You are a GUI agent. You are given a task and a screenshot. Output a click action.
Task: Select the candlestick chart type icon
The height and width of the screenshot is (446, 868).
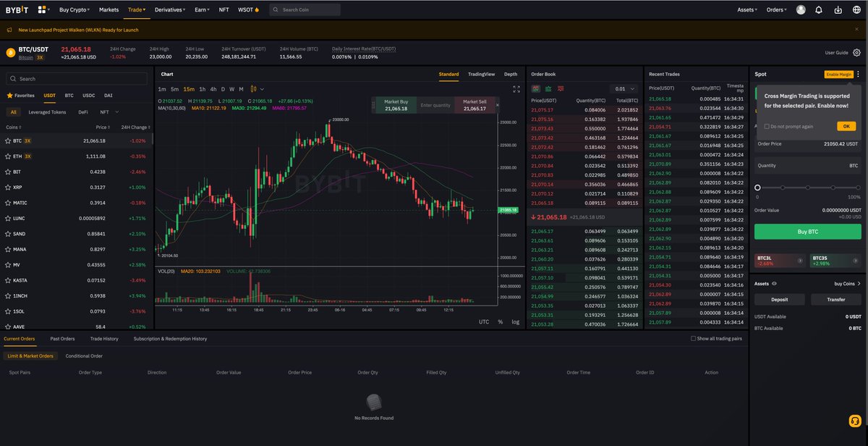coord(254,89)
